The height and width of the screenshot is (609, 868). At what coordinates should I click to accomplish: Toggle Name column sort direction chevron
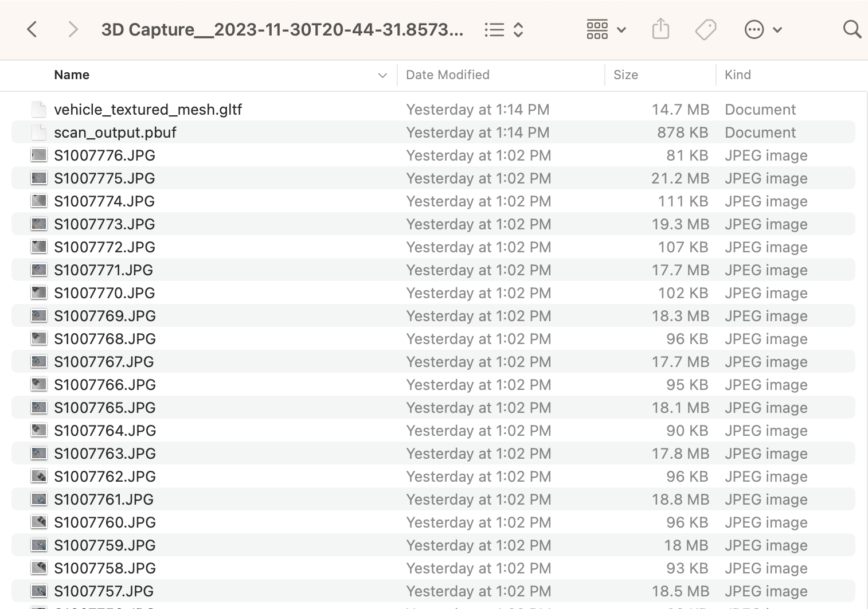point(382,75)
